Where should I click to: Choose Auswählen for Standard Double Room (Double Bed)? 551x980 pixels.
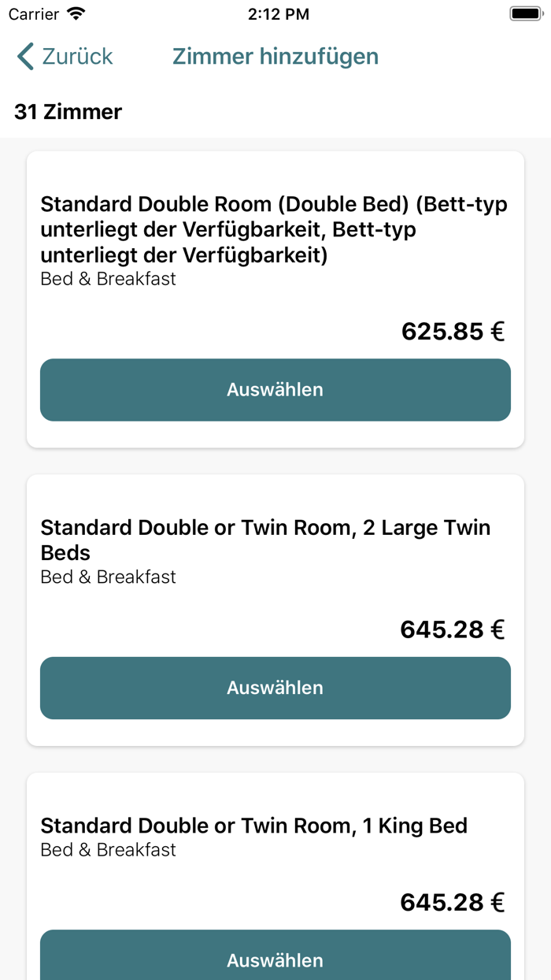click(275, 389)
